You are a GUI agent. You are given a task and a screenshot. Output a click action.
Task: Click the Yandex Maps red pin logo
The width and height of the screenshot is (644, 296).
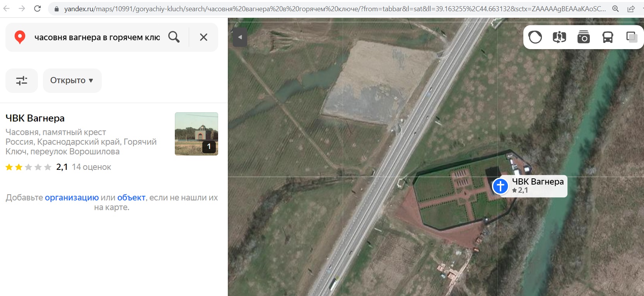(x=20, y=37)
